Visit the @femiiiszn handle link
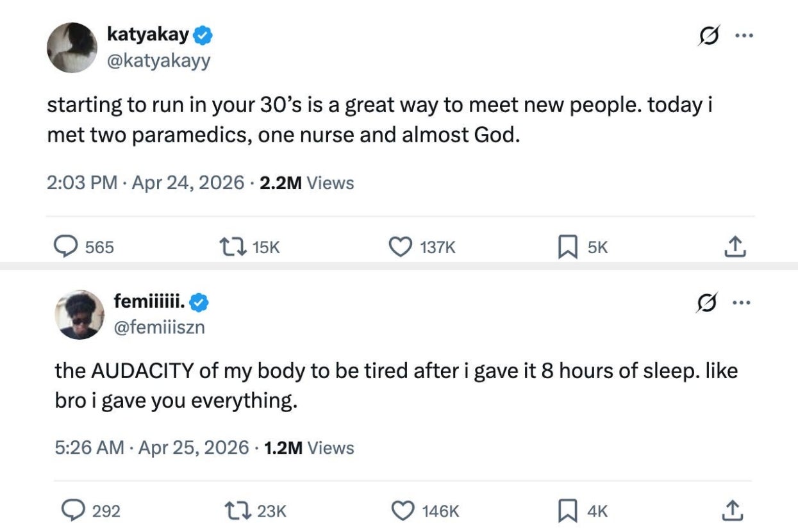 pos(159,328)
